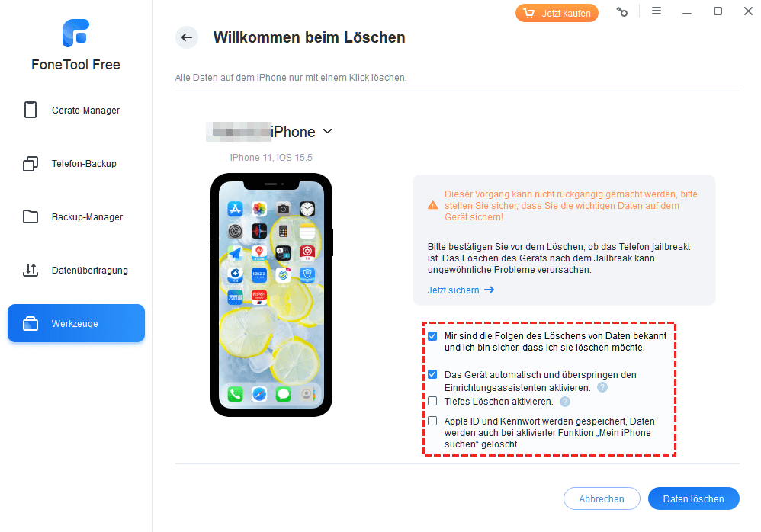Image resolution: width=761 pixels, height=532 pixels.
Task: Click help icon next to Tiefes Löschen
Action: point(565,402)
